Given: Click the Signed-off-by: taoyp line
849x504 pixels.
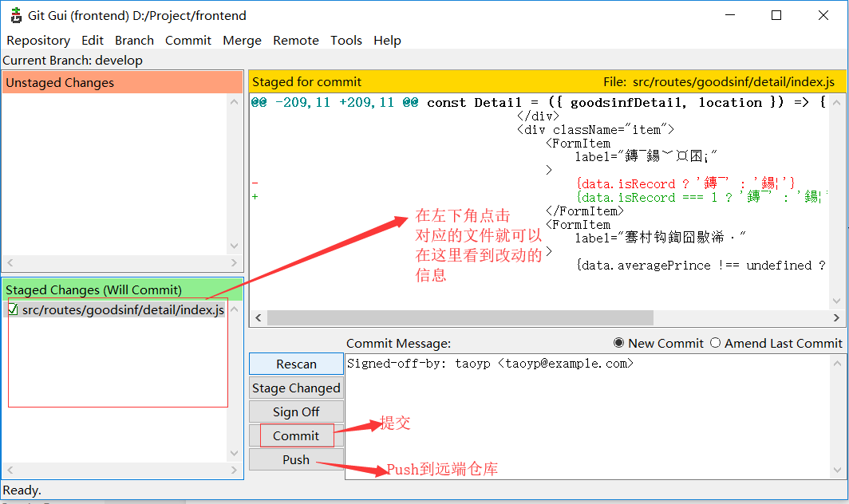Looking at the screenshot, I should coord(490,364).
